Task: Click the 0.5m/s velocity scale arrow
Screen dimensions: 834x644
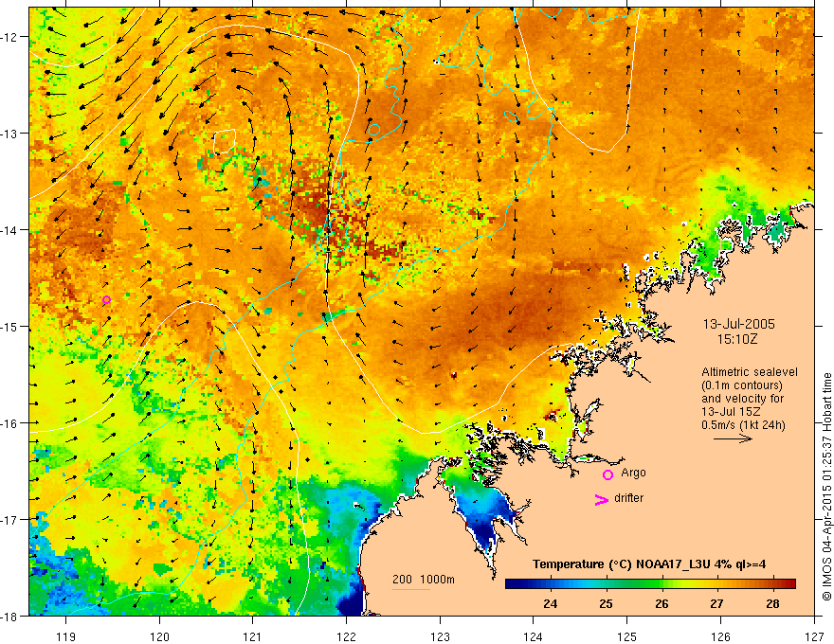Action: click(733, 438)
